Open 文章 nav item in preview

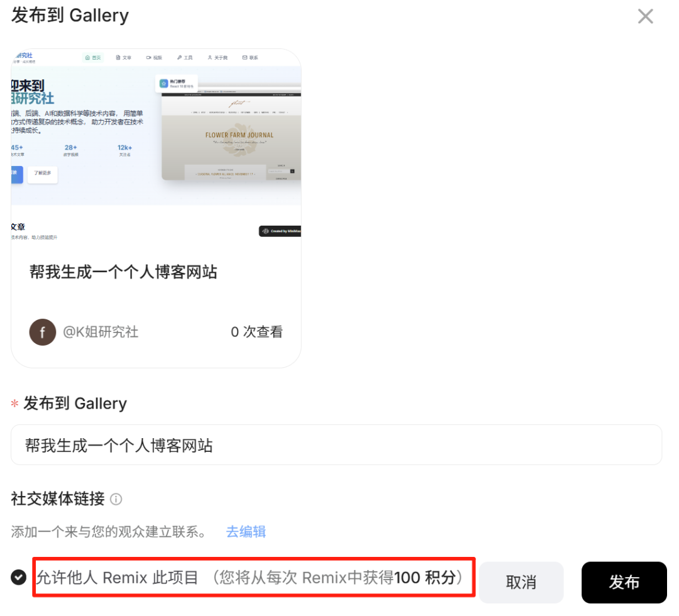123,58
